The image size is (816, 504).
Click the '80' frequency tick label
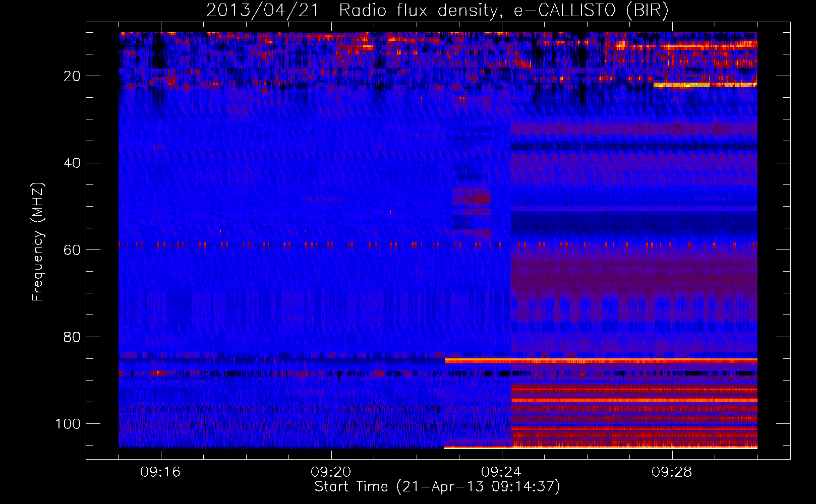pos(72,337)
